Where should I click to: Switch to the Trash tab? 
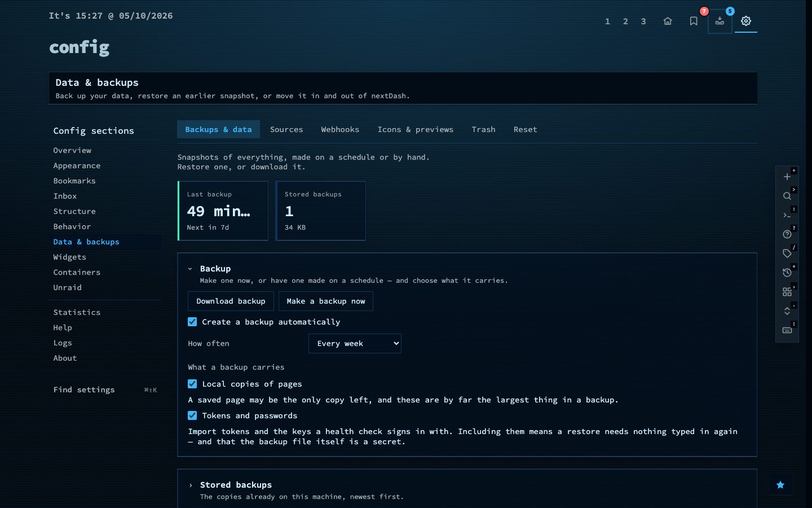click(483, 129)
